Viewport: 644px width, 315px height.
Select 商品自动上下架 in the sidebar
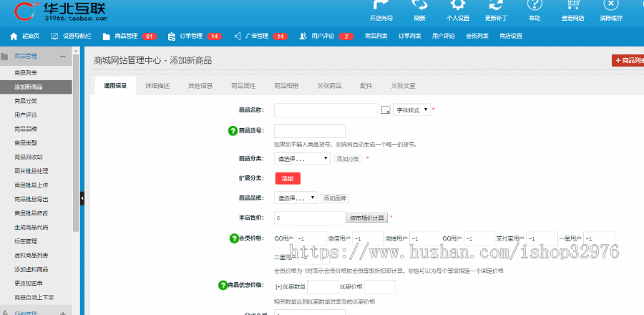34,297
